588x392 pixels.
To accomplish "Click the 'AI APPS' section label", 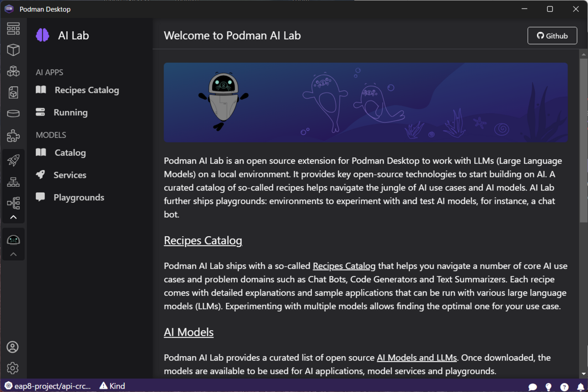I will (x=49, y=72).
